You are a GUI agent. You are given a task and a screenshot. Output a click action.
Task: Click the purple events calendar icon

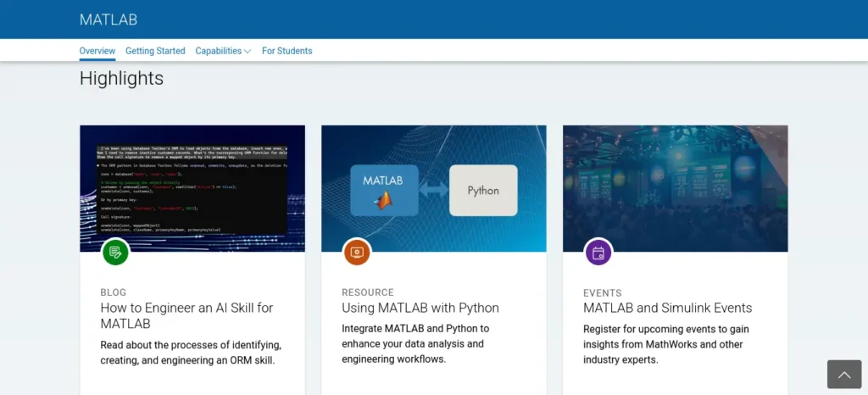(x=598, y=253)
